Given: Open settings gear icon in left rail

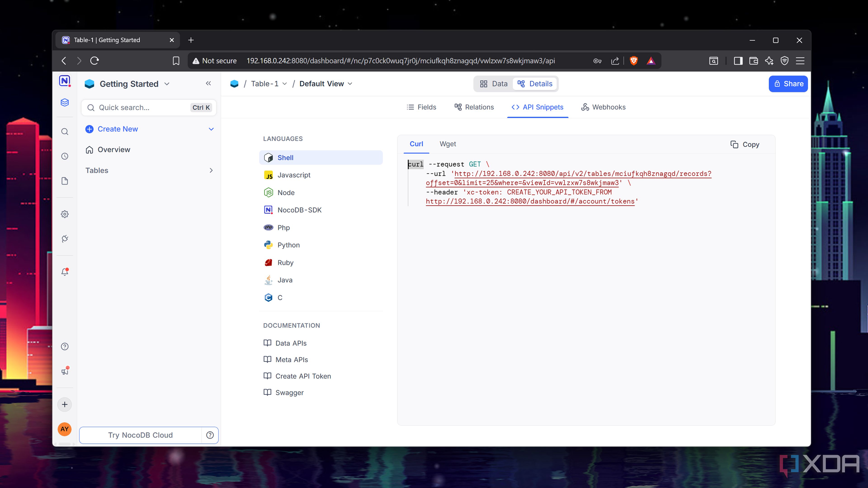Looking at the screenshot, I should [x=65, y=214].
